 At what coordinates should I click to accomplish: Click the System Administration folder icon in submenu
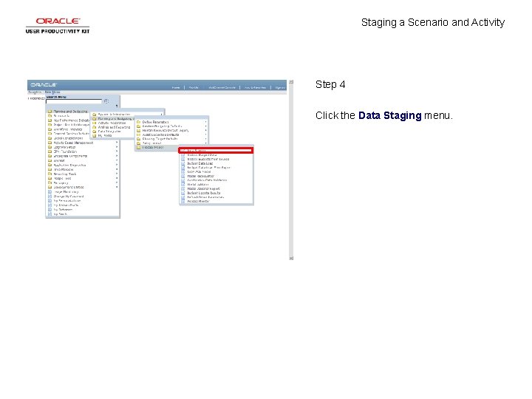(x=95, y=115)
